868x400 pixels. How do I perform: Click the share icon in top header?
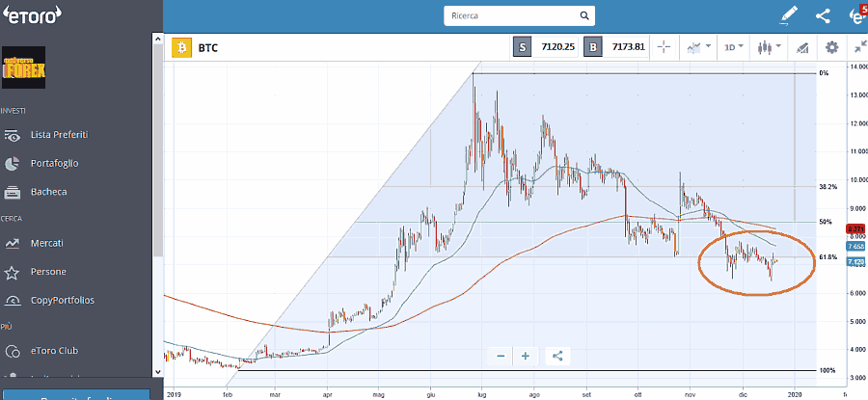823,15
